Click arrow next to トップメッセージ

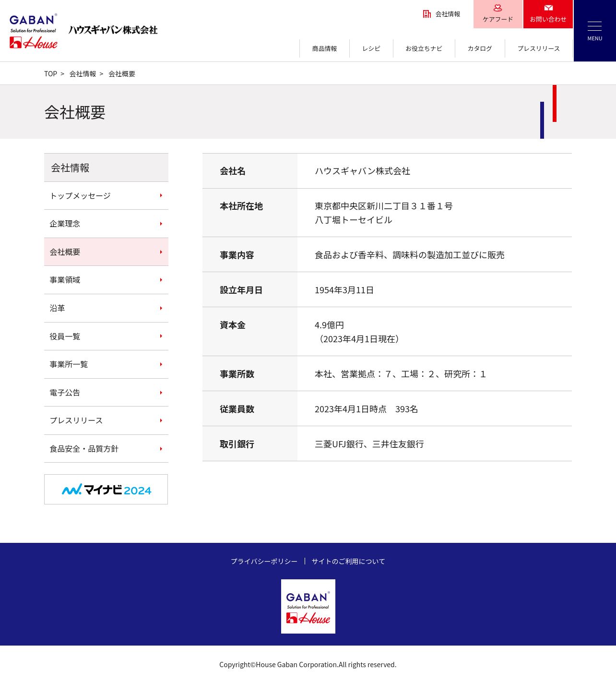tap(161, 196)
